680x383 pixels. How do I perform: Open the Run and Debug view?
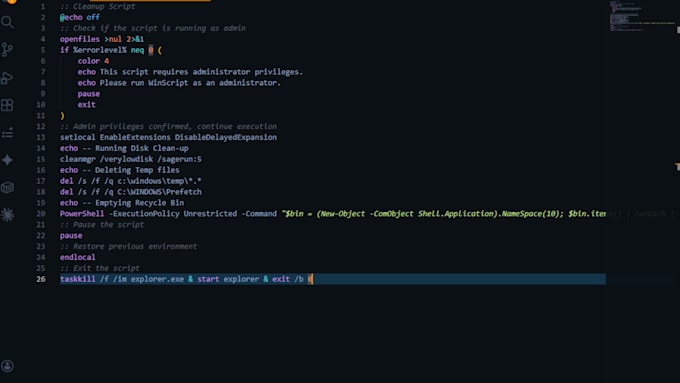[x=7, y=78]
